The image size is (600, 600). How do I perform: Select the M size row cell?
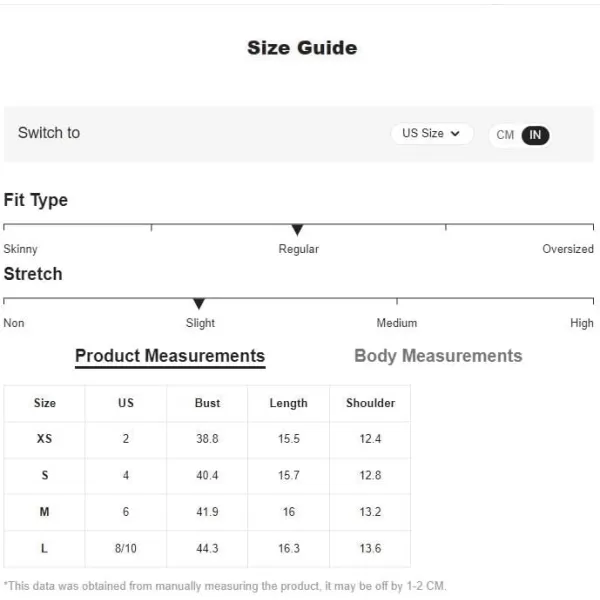click(x=44, y=512)
